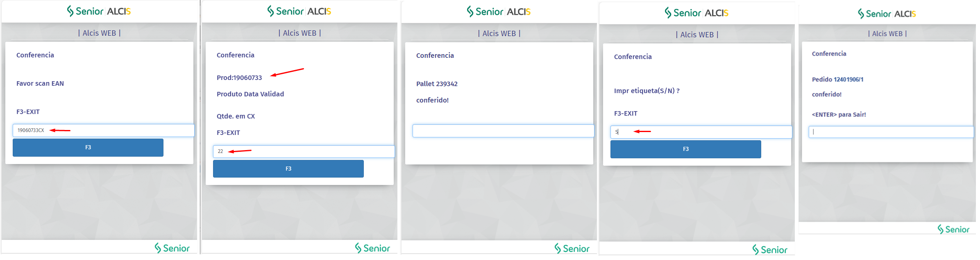
Task: Click Senior ALCIS logo above Pallet 239342 screen
Action: pos(499,11)
